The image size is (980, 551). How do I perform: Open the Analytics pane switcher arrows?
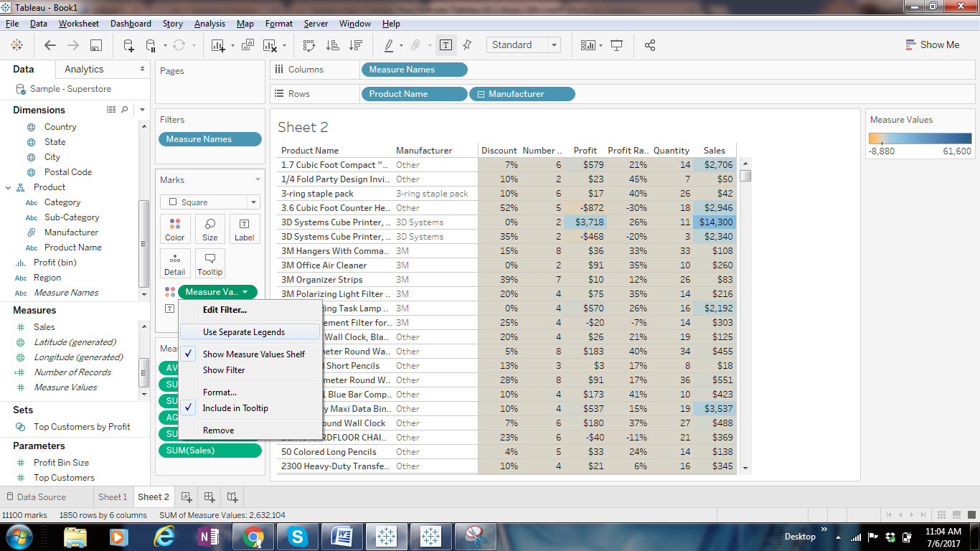(x=143, y=70)
